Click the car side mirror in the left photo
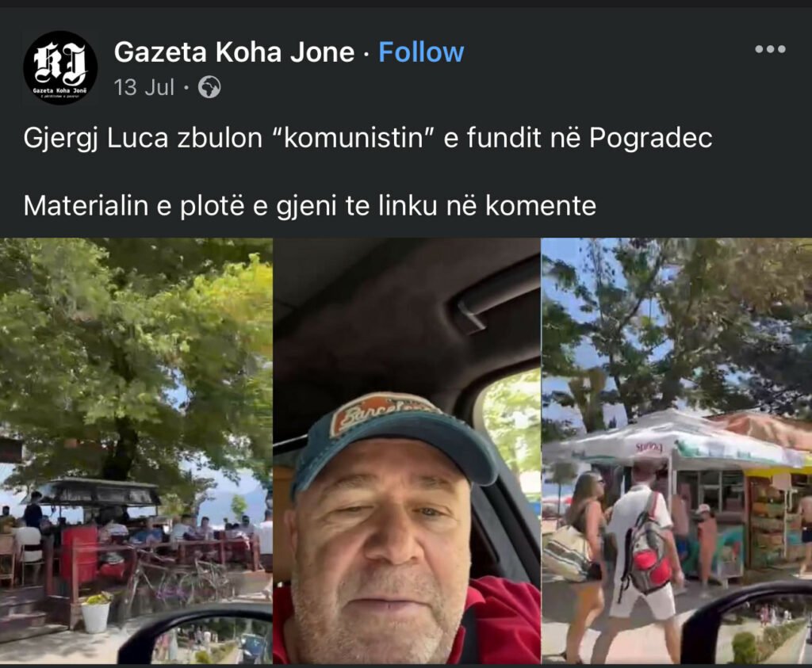The image size is (812, 668). [x=197, y=635]
